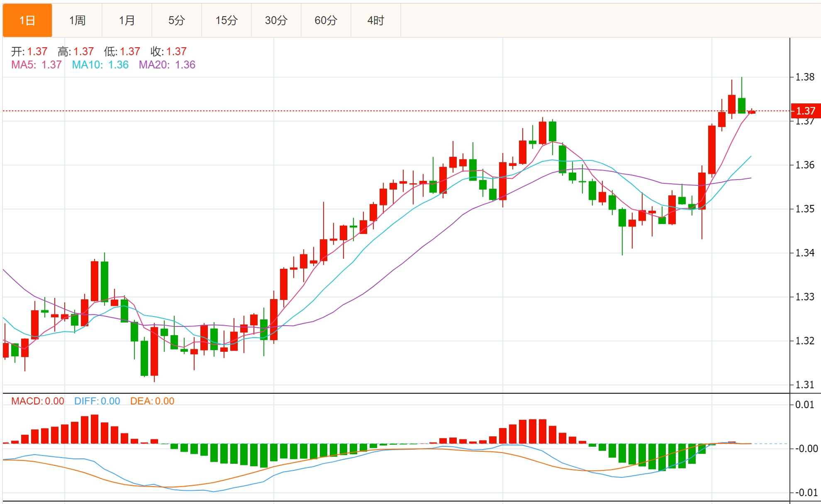Viewport: 821px width, 504px height.
Task: Click the 1.38 price axis label
Action: point(805,77)
